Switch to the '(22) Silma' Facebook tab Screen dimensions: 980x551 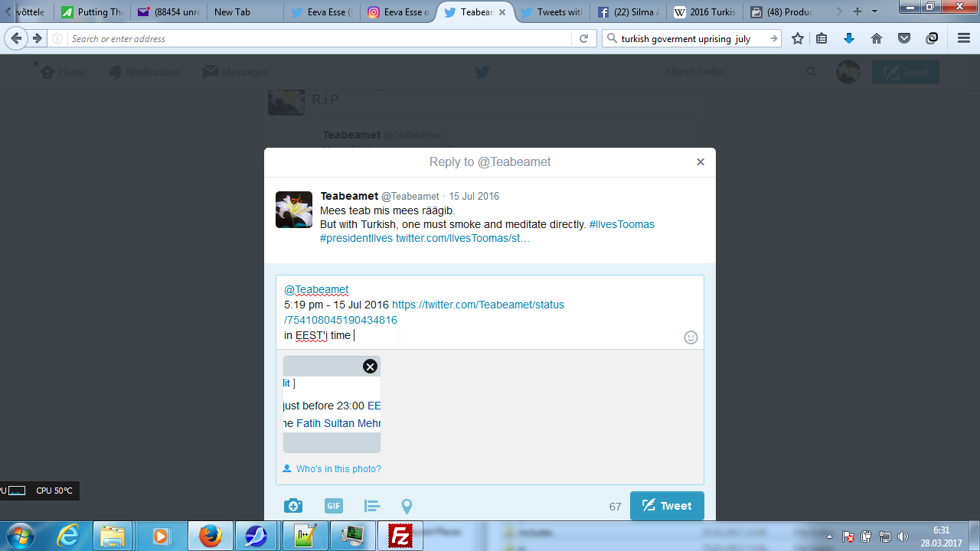[627, 11]
